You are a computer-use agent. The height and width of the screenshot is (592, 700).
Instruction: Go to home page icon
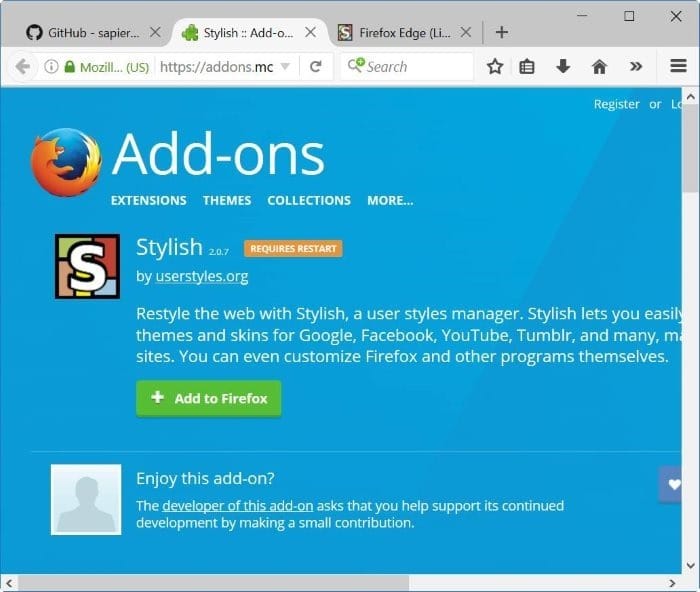point(599,67)
